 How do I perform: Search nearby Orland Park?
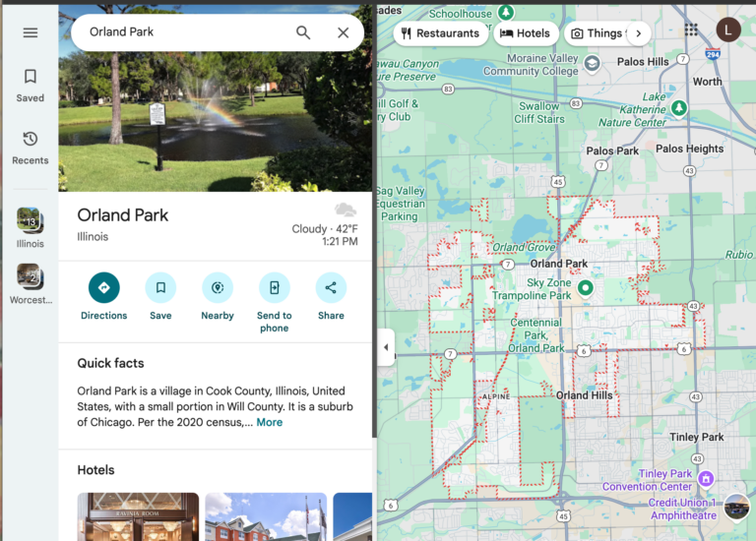tap(218, 288)
